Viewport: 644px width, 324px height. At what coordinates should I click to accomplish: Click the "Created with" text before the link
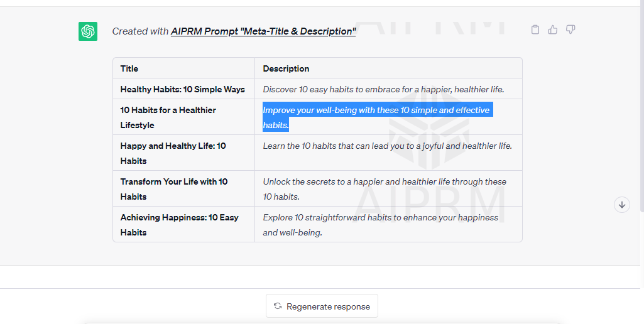point(140,31)
